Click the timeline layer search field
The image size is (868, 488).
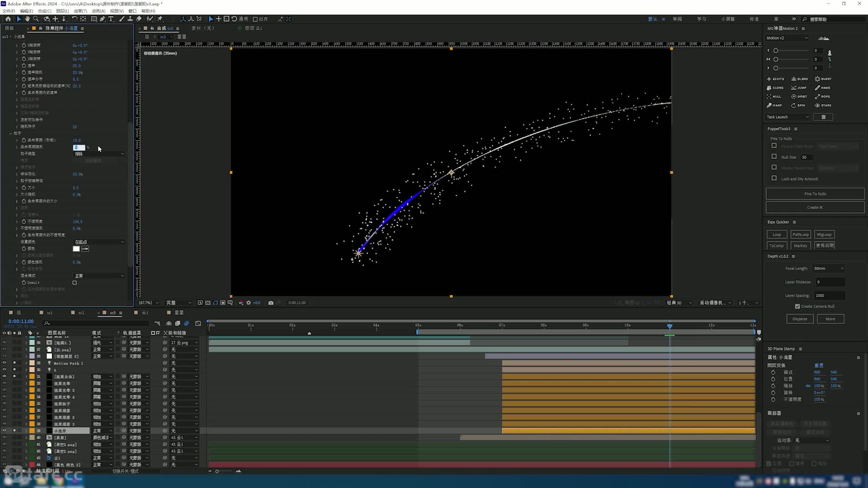click(x=96, y=324)
